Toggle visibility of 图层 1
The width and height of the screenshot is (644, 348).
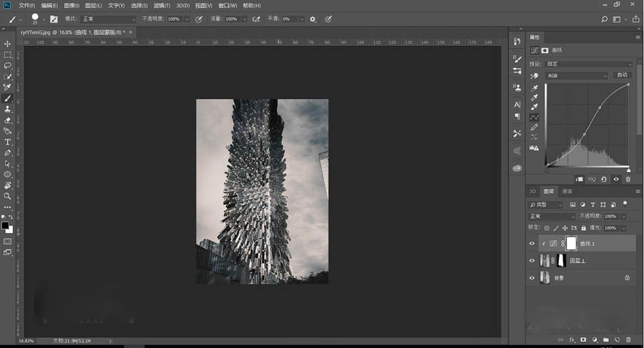coord(532,261)
